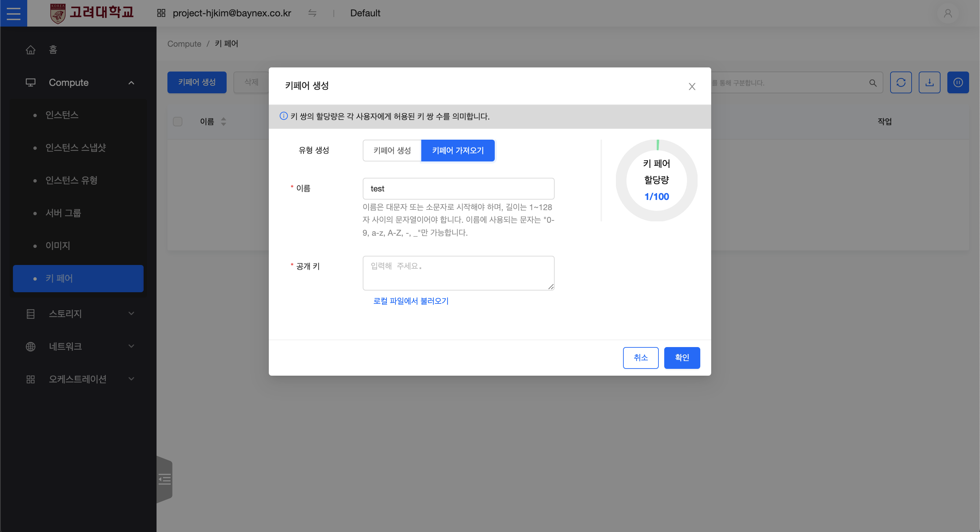Click the 이름 field containing test

(458, 188)
